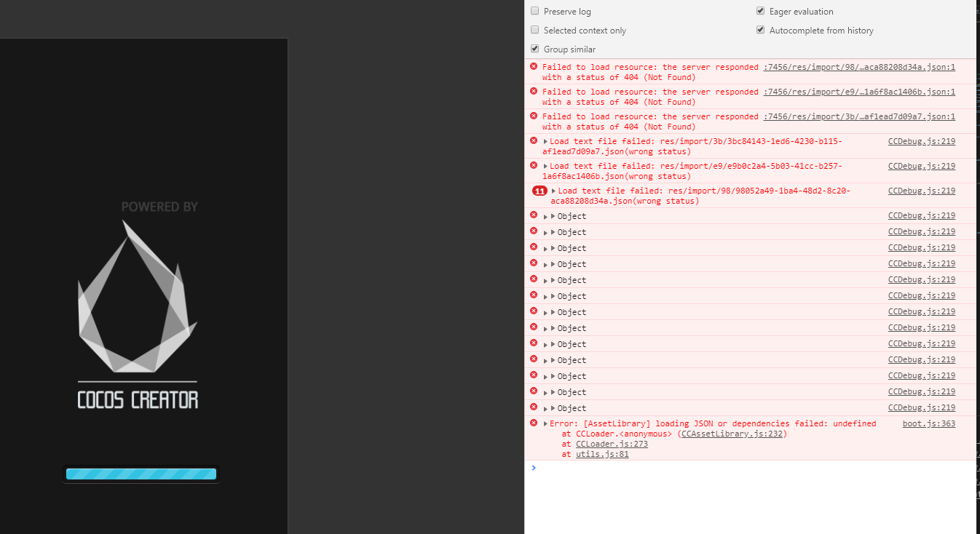Screen dimensions: 980x534
Task: Expand the 98052a49 load text file error
Action: (x=553, y=191)
